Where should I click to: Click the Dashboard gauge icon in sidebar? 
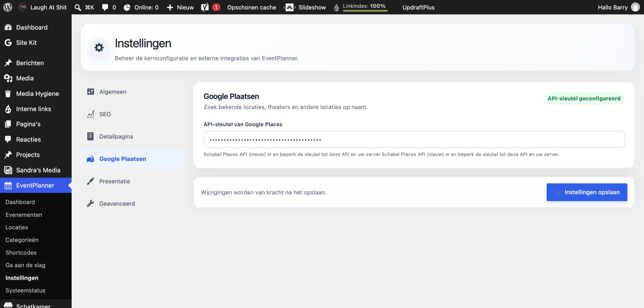pos(8,27)
